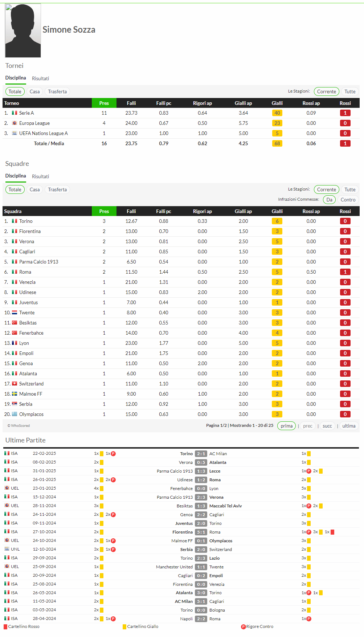
Task: Show Tutte seasons in the Tornei section
Action: [x=350, y=91]
